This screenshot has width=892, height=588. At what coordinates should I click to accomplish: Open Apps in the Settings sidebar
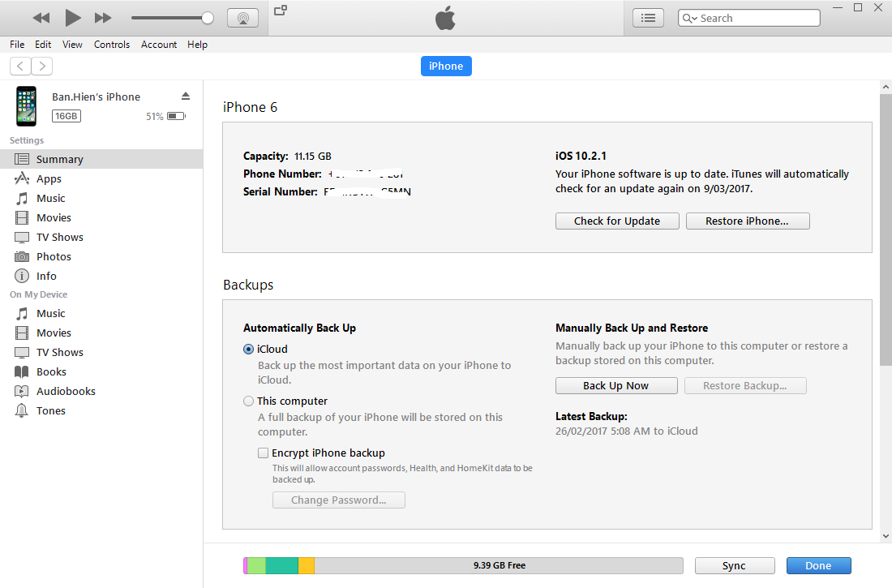pyautogui.click(x=101, y=178)
